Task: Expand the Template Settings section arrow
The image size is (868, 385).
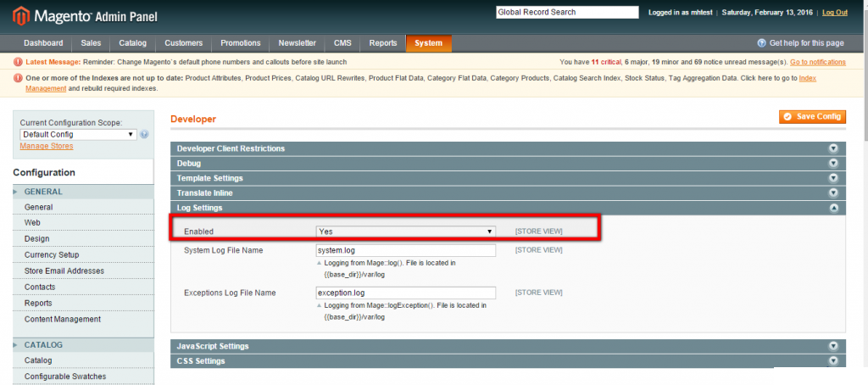Action: [834, 178]
